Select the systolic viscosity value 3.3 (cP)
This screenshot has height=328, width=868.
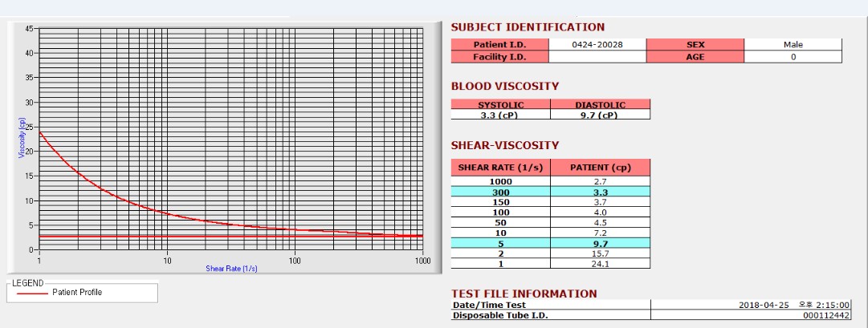point(500,115)
